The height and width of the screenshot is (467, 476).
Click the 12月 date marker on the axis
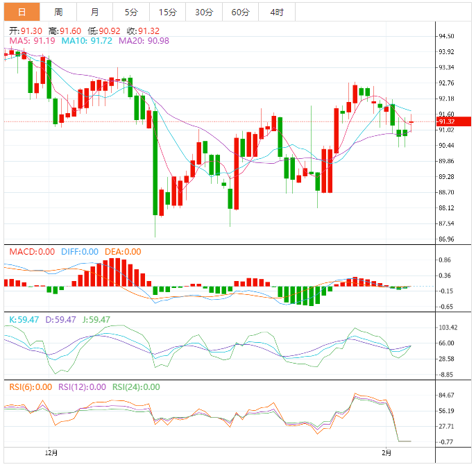(x=50, y=453)
